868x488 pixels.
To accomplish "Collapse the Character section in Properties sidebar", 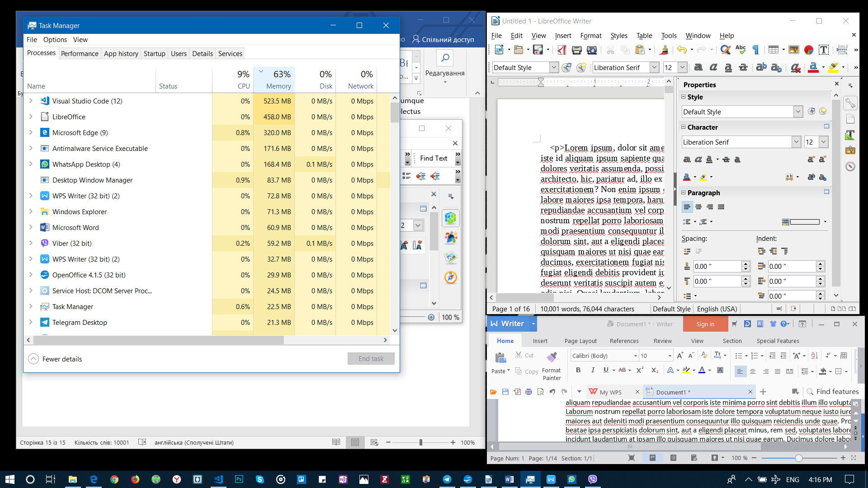I will 684,127.
